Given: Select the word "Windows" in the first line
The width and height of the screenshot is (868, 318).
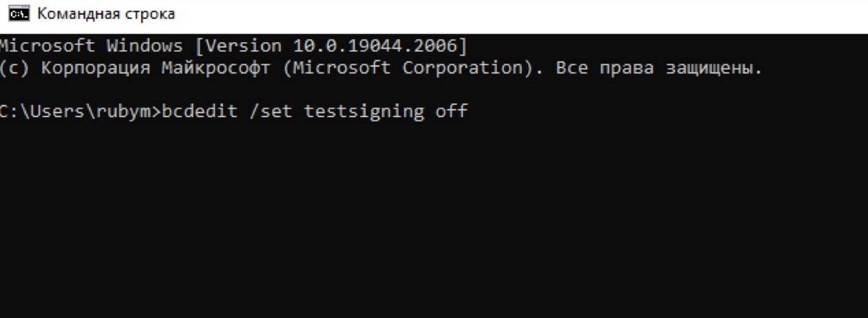Looking at the screenshot, I should pyautogui.click(x=145, y=46).
